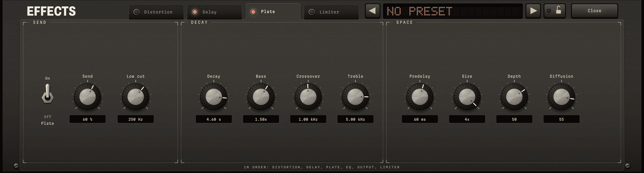Screen dimensions: 644x173
Task: Toggle the Delay effect power LED
Action: (x=195, y=12)
